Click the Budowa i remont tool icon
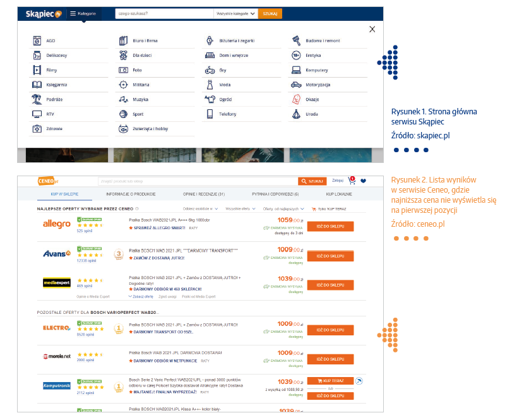The width and height of the screenshot is (505, 420). point(296,40)
